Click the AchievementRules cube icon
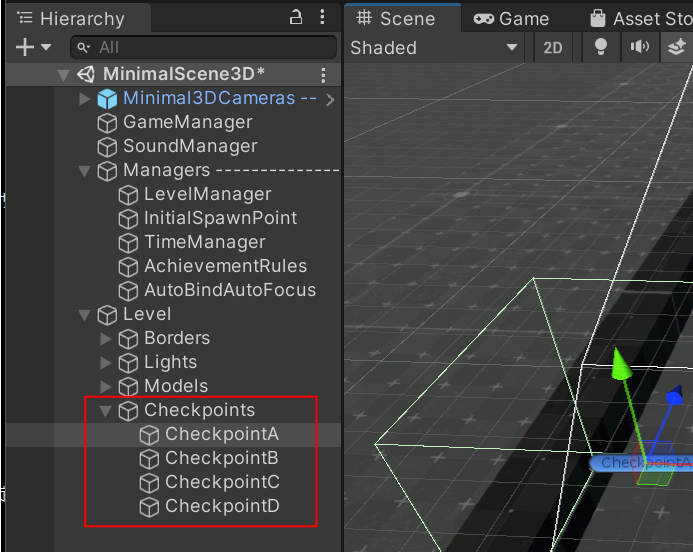This screenshot has width=693, height=552. click(x=128, y=267)
